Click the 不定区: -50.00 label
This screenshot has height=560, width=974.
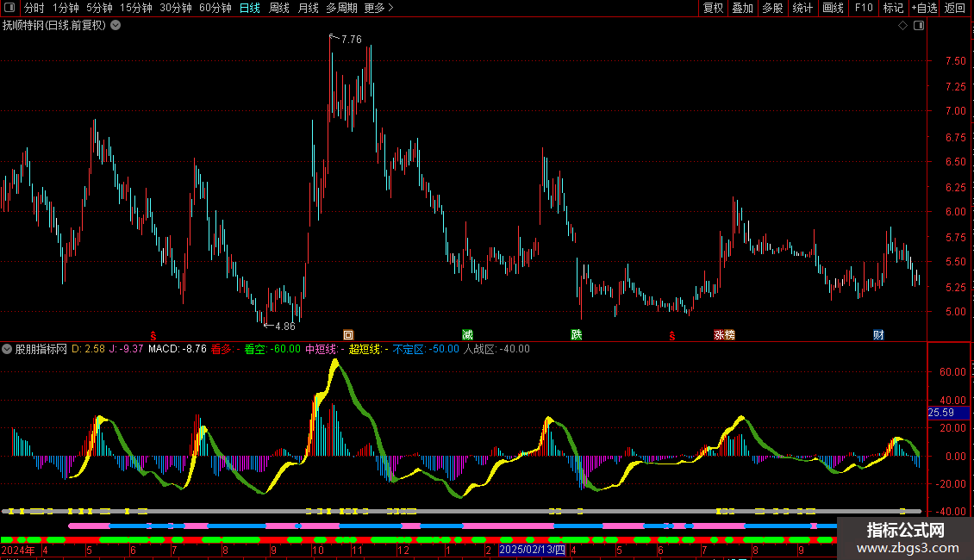point(426,349)
